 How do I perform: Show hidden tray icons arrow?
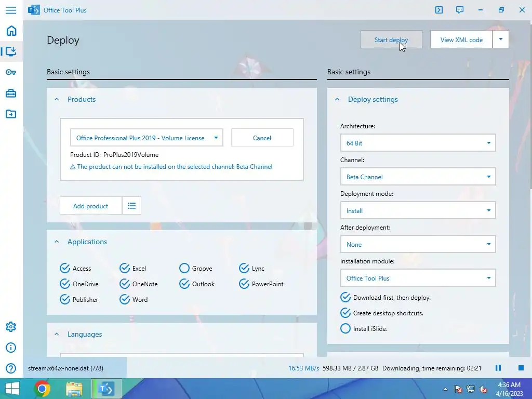445,389
